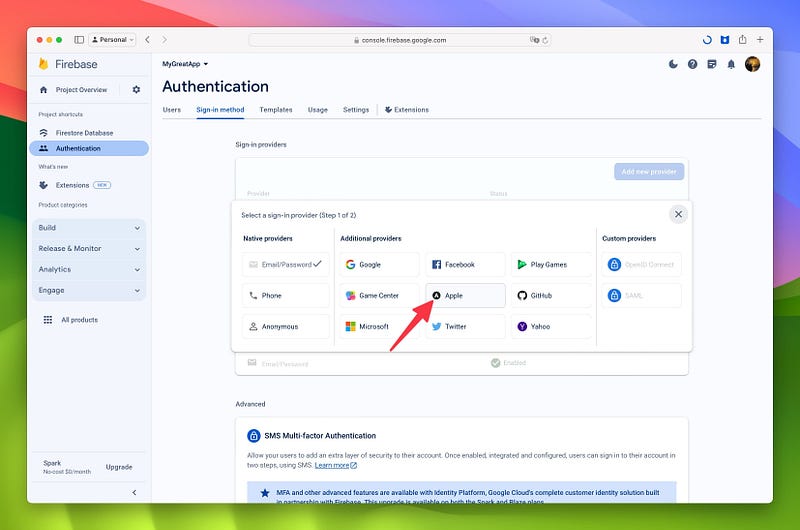Switch to the Templates tab
Viewport: 800px width, 530px height.
(x=276, y=110)
